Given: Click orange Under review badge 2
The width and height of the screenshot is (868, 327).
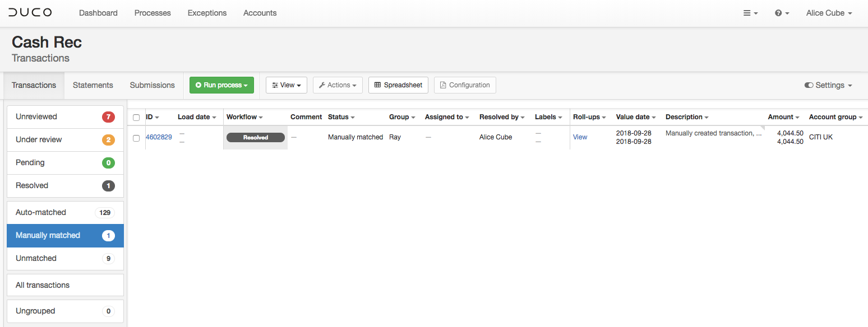Looking at the screenshot, I should (108, 140).
